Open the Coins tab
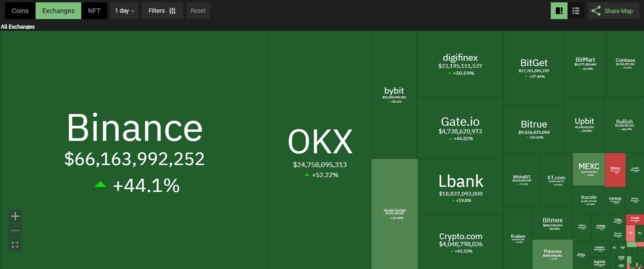The height and width of the screenshot is (269, 644). (20, 11)
